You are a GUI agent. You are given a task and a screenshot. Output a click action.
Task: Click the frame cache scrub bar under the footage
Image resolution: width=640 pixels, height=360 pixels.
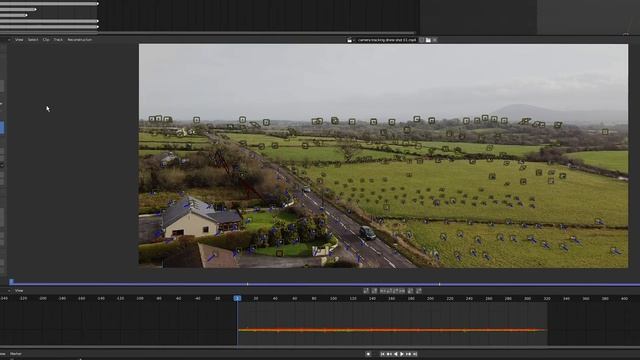pos(324,283)
